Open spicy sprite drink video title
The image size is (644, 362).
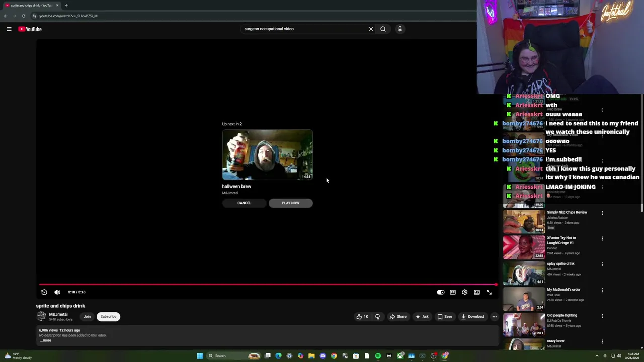point(560,263)
